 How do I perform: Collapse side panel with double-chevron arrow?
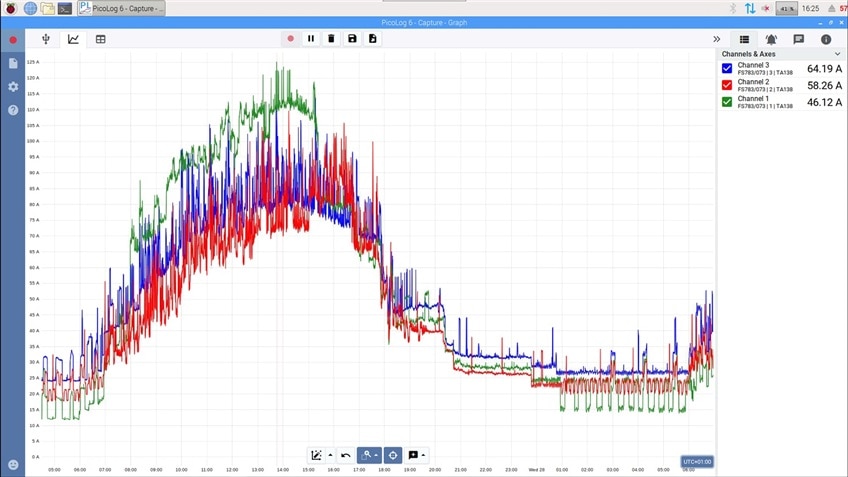coord(716,39)
